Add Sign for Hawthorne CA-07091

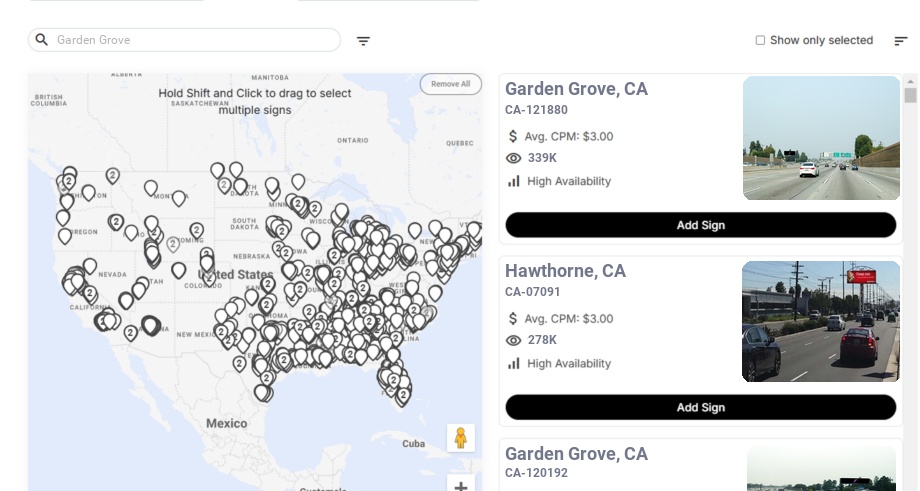700,407
